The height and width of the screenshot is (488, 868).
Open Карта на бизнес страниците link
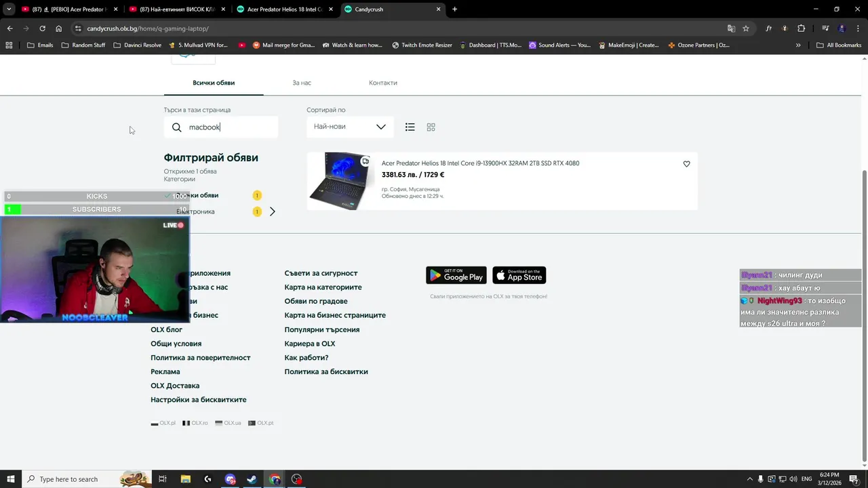(335, 315)
